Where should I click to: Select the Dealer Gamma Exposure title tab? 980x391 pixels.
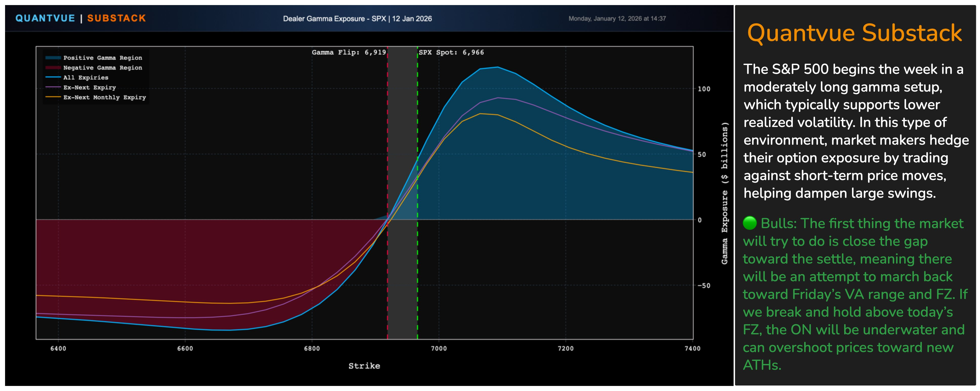pyautogui.click(x=358, y=18)
